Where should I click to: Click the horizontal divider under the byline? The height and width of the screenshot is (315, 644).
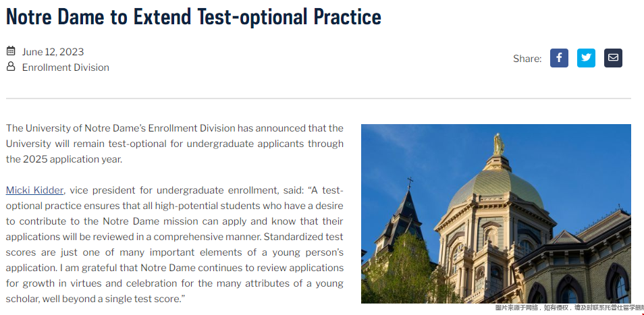319,98
